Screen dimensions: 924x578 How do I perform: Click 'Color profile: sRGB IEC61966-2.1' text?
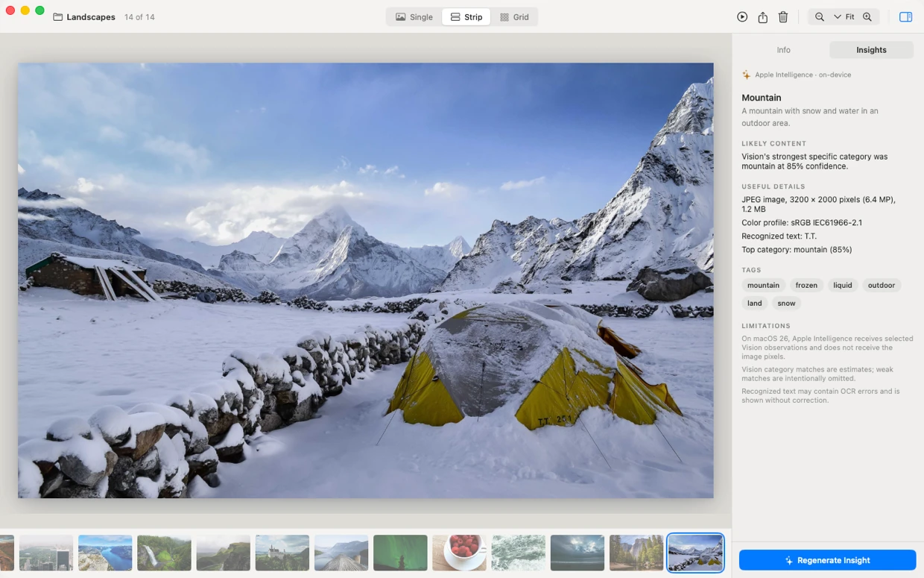[802, 222]
